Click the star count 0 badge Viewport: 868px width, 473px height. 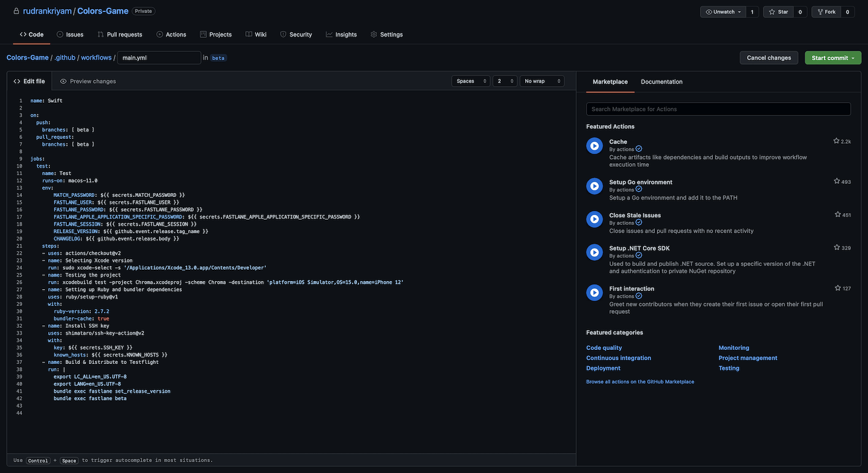click(x=800, y=12)
